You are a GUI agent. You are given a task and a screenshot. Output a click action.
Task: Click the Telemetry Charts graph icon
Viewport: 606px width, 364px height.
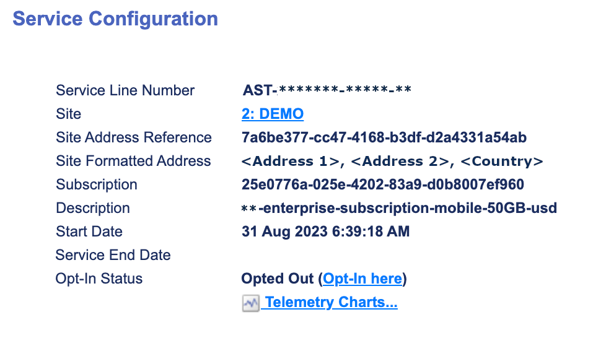click(x=250, y=303)
